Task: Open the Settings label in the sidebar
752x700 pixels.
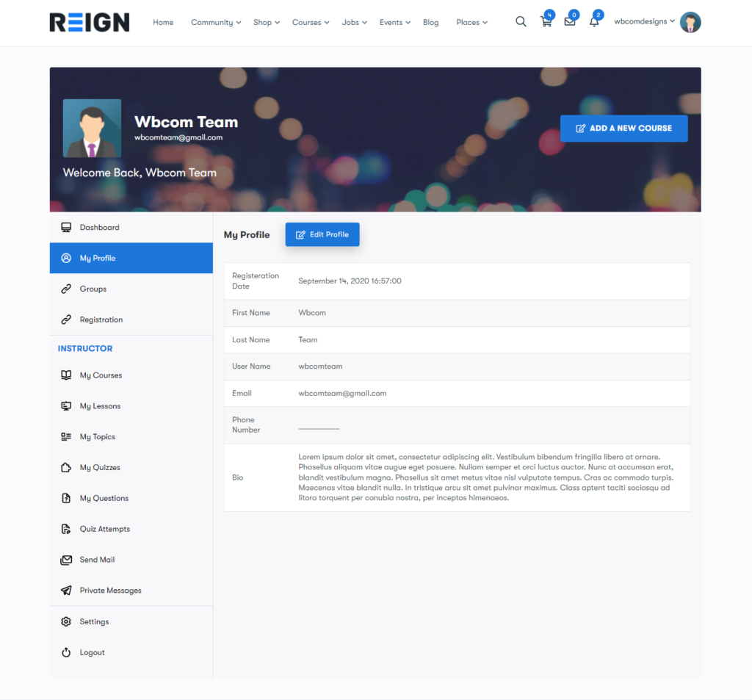Action: pos(94,622)
